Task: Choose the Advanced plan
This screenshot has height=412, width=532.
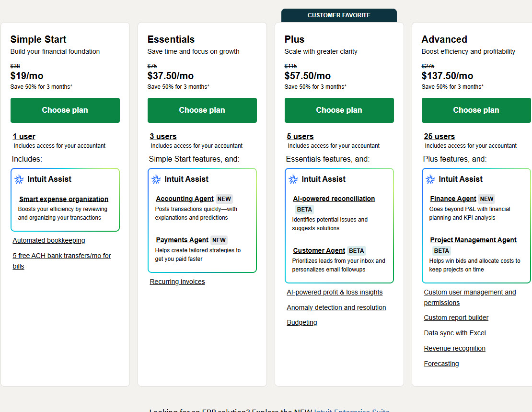Action: 476,110
